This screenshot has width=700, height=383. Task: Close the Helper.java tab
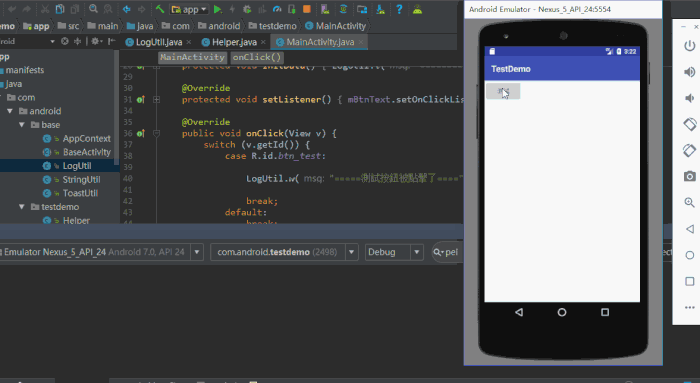coord(263,42)
